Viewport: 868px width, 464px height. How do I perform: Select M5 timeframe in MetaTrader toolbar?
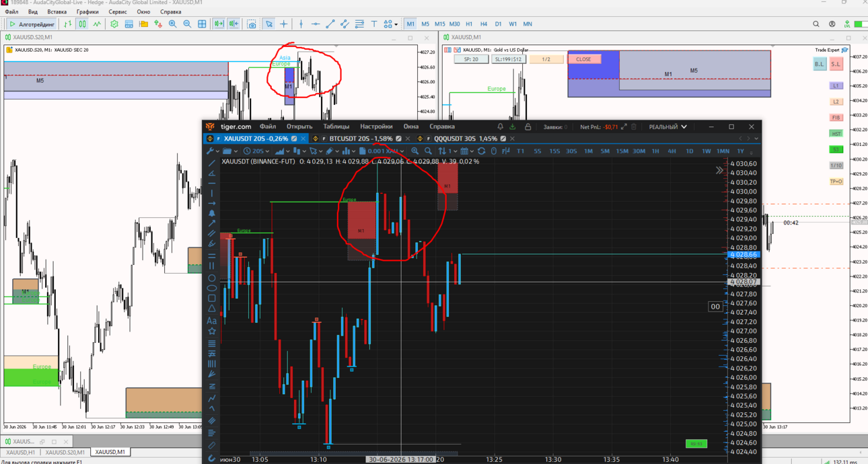425,24
